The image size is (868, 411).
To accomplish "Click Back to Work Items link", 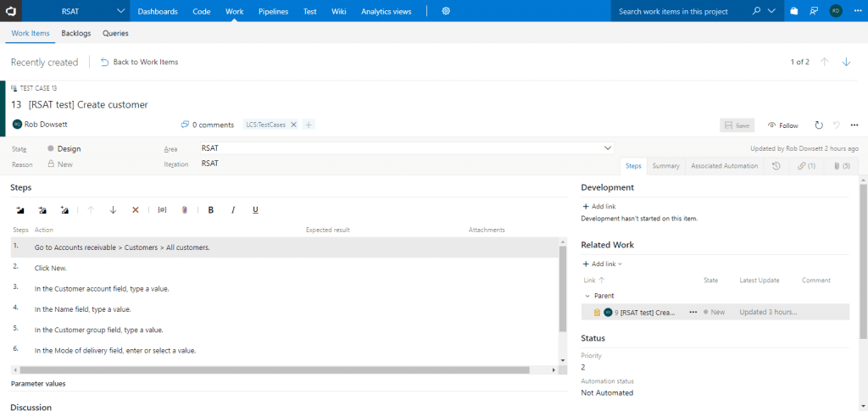I will point(139,62).
